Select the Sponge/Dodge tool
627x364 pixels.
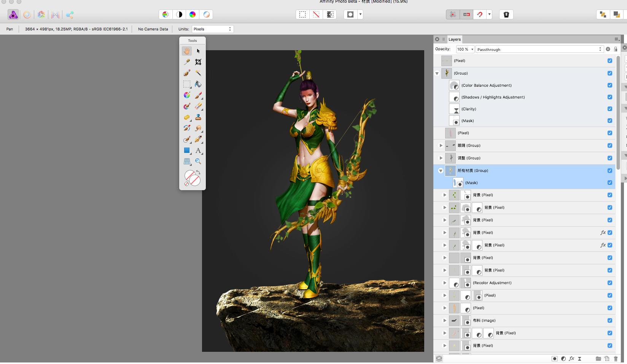pos(187,117)
